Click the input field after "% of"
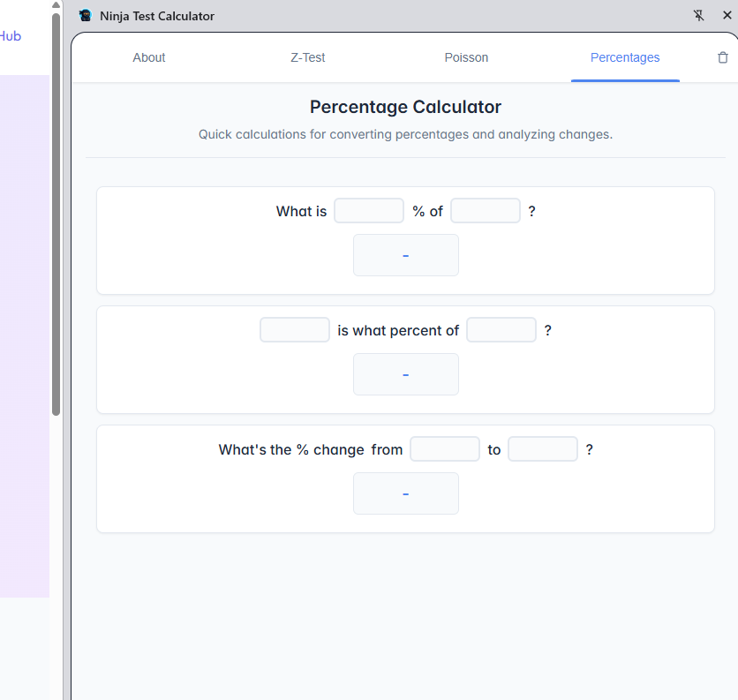Screen dimensions: 738x700 click(486, 211)
